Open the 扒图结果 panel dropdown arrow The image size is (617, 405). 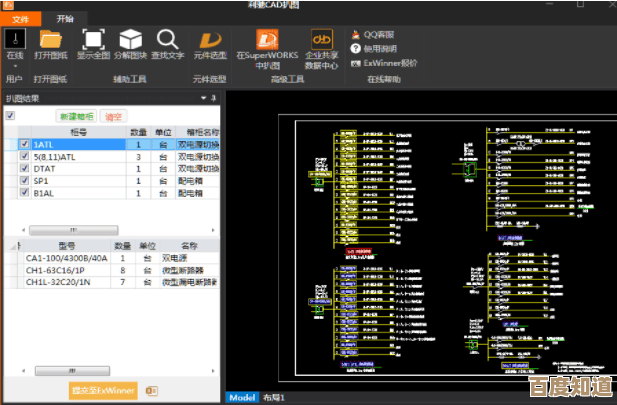click(201, 98)
